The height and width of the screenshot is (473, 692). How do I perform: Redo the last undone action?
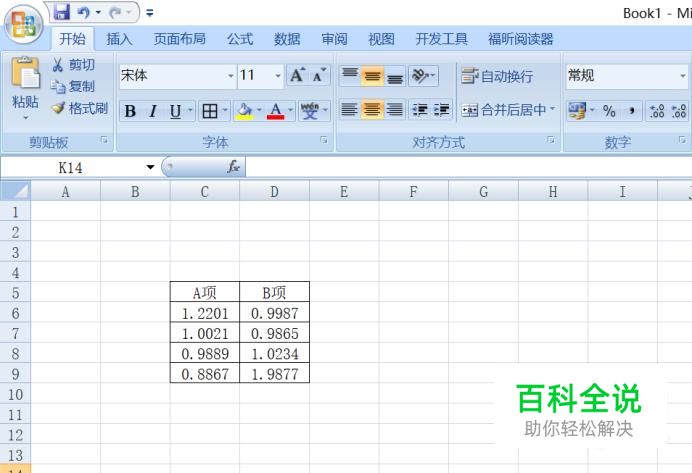pyautogui.click(x=116, y=13)
